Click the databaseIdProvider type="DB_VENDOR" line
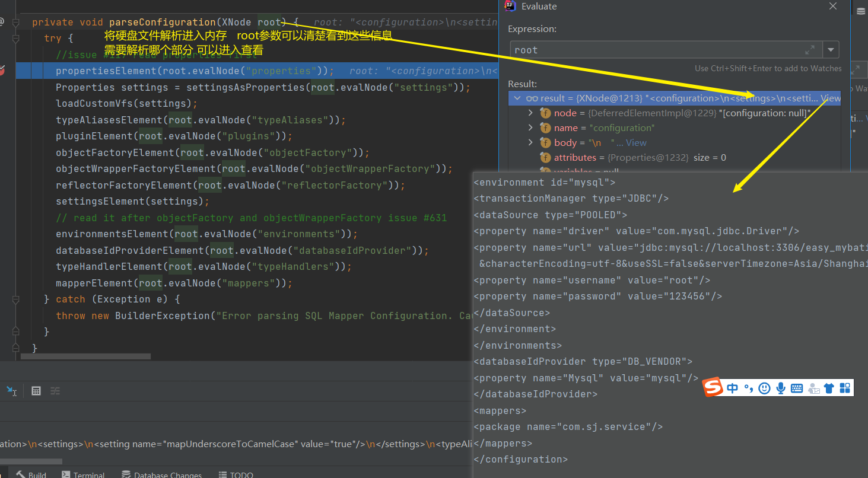 (583, 361)
